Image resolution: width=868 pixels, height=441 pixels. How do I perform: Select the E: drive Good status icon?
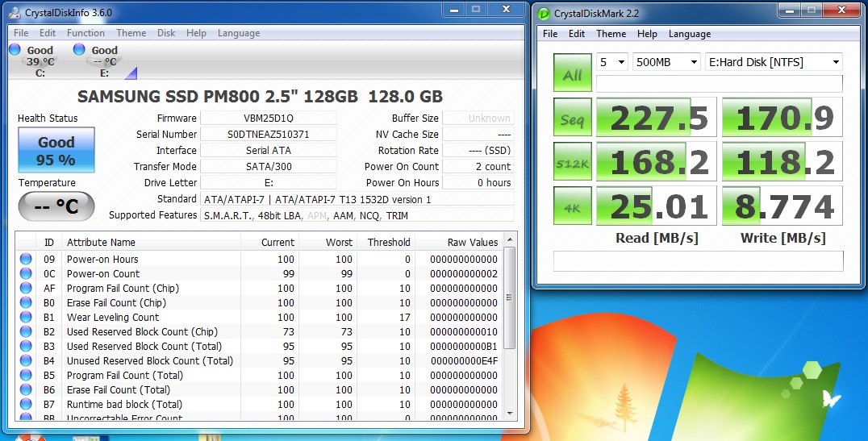pyautogui.click(x=79, y=50)
